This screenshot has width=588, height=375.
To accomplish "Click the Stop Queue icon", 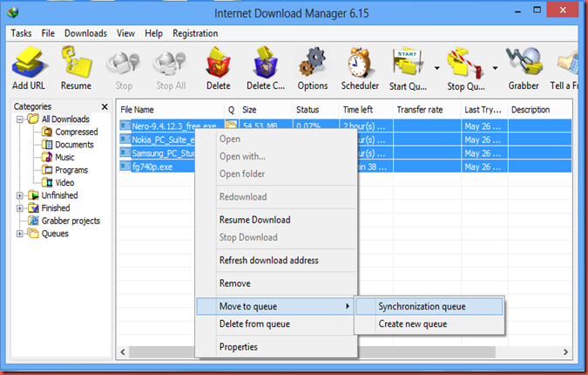I will point(465,63).
